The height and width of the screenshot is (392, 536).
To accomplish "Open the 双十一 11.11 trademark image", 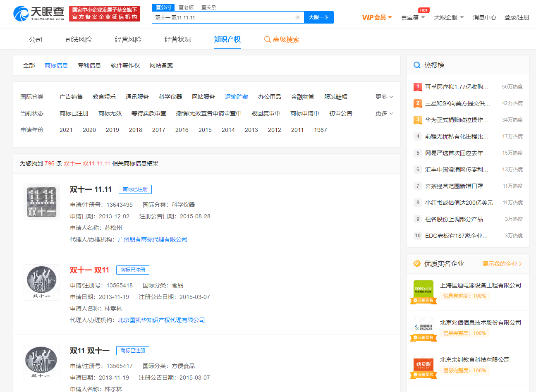I will pos(41,202).
